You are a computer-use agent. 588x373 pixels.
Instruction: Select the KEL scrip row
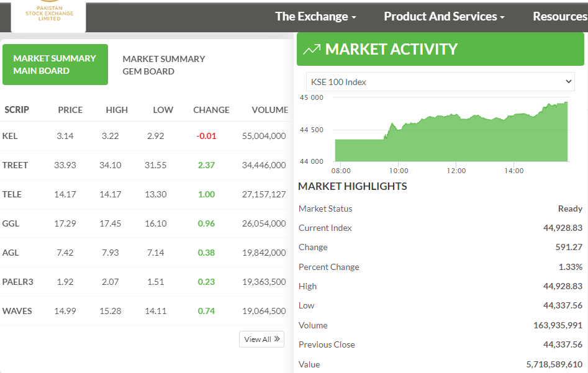point(10,136)
